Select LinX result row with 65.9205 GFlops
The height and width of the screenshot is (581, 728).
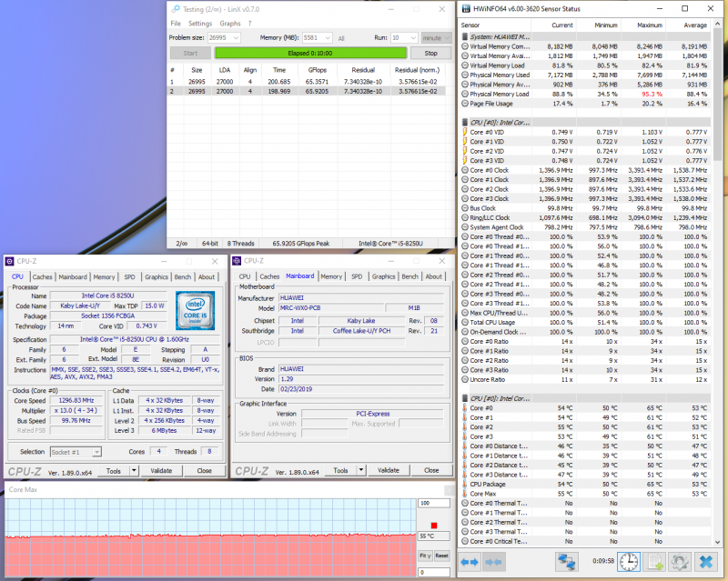[307, 92]
